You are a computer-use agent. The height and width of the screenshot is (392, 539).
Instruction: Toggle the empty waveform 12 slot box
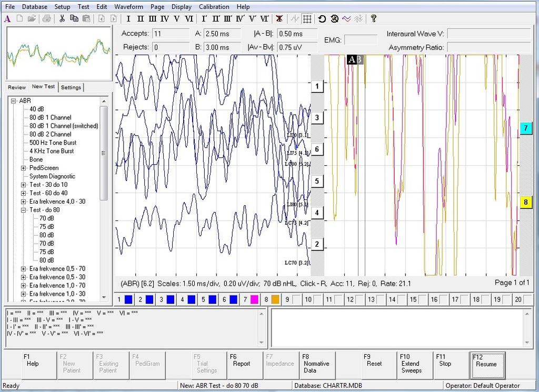(360, 299)
